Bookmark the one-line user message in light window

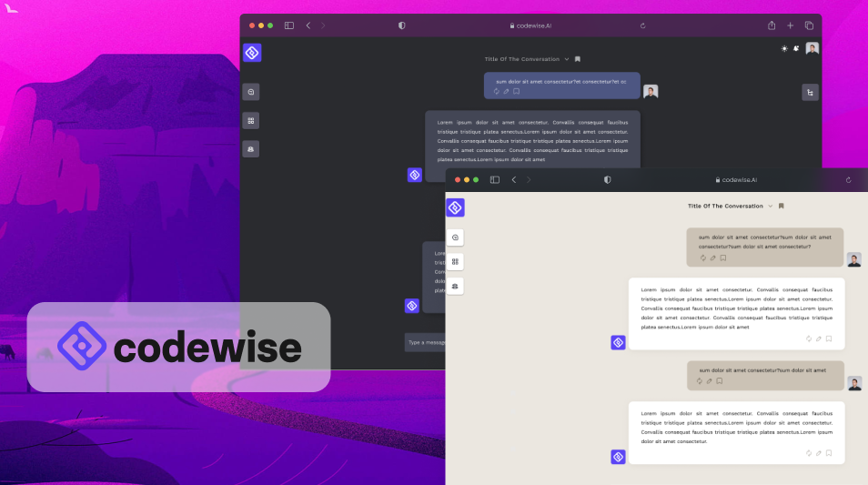(719, 381)
